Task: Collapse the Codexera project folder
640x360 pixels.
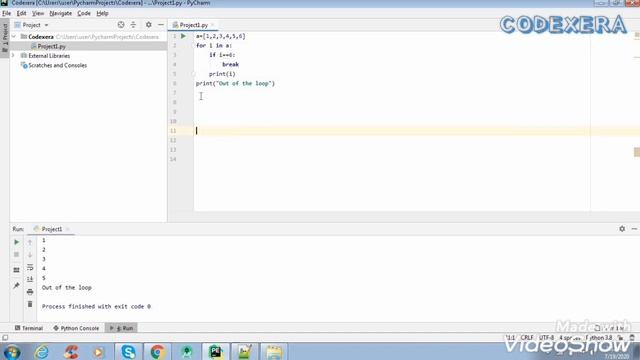Action: pyautogui.click(x=14, y=37)
